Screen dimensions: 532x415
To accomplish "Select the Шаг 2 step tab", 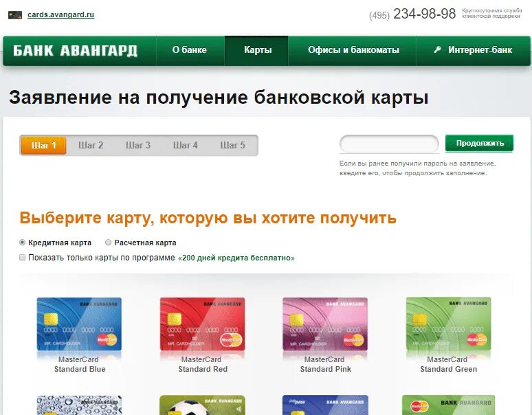I will (91, 145).
